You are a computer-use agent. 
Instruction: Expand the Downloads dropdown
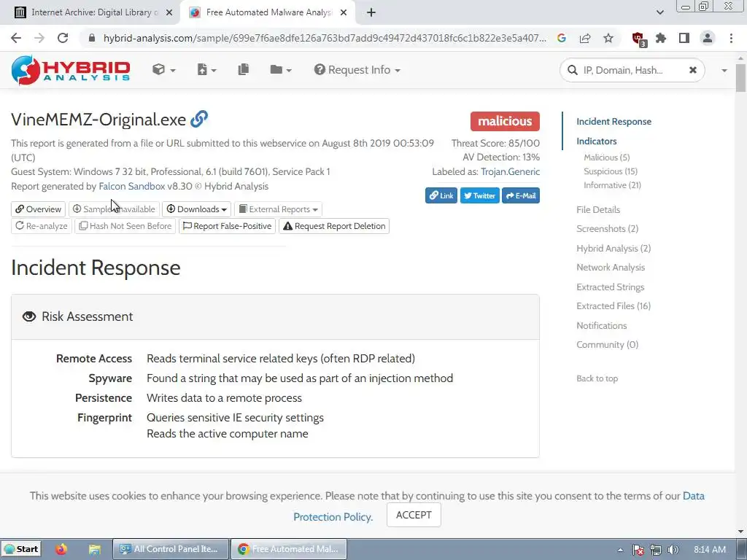[x=197, y=209]
